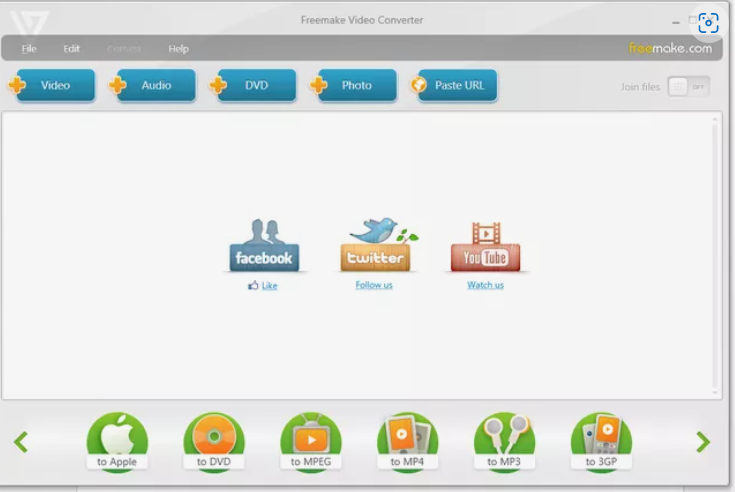Choose the to MP3 output format
735x492 pixels.
pos(504,442)
